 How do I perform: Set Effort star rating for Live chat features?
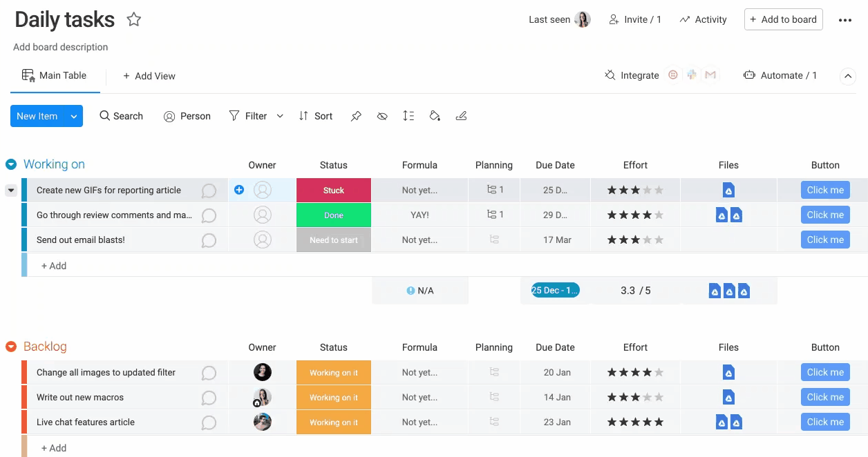(x=635, y=422)
